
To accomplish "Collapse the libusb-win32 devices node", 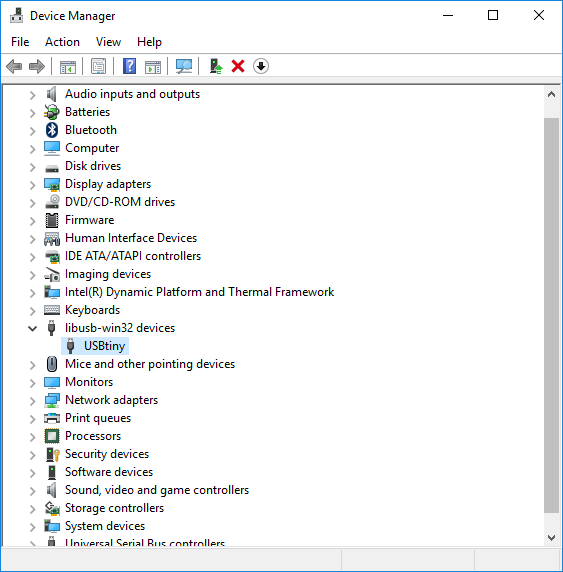I will 32,328.
